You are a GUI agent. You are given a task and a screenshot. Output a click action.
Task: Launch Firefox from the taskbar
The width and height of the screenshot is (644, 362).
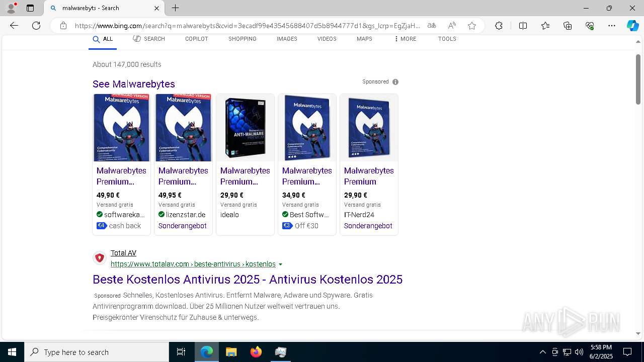pos(256,352)
